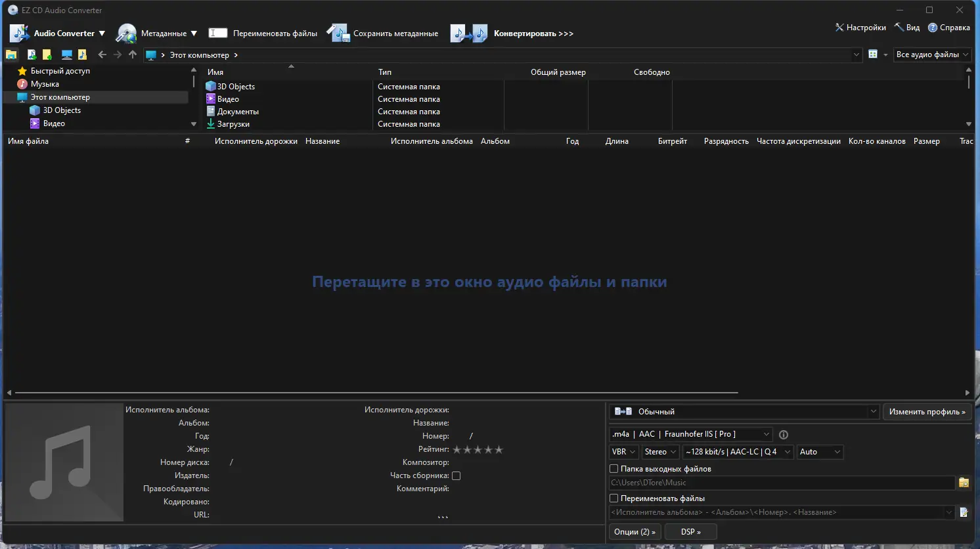This screenshot has height=549, width=980.
Task: Select Видео in the folder tree
Action: click(54, 123)
